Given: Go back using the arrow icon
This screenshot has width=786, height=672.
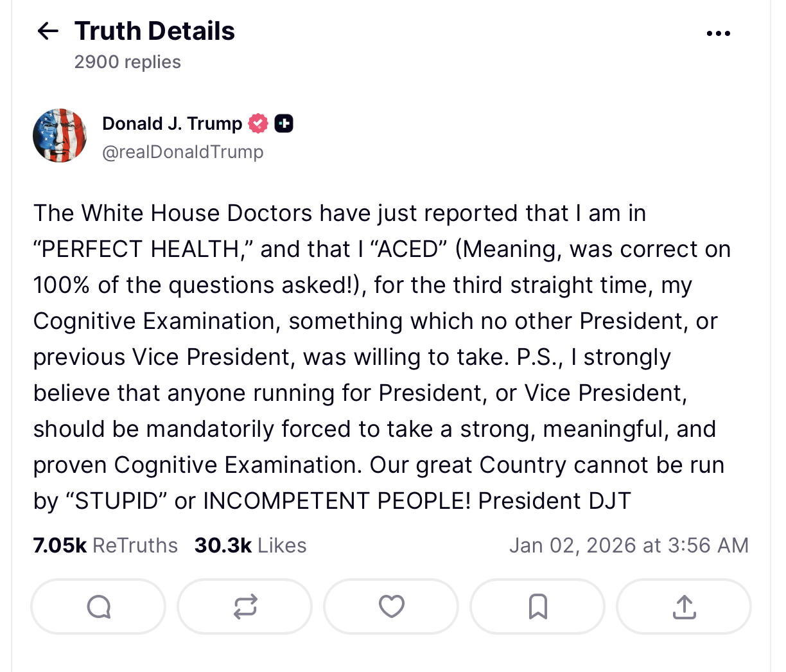Looking at the screenshot, I should coord(48,31).
